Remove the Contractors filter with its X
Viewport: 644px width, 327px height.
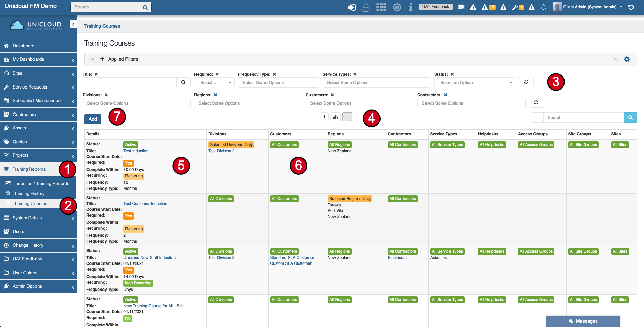click(446, 95)
